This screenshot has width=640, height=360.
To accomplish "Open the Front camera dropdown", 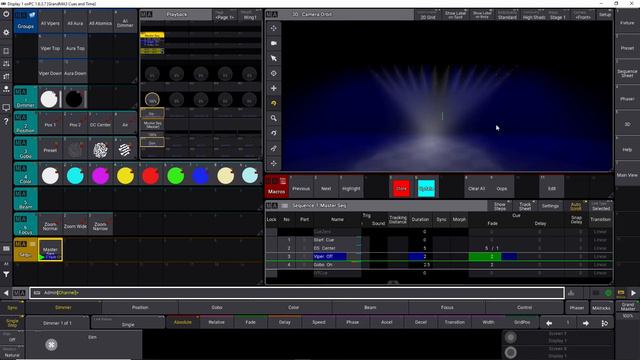I will [583, 15].
